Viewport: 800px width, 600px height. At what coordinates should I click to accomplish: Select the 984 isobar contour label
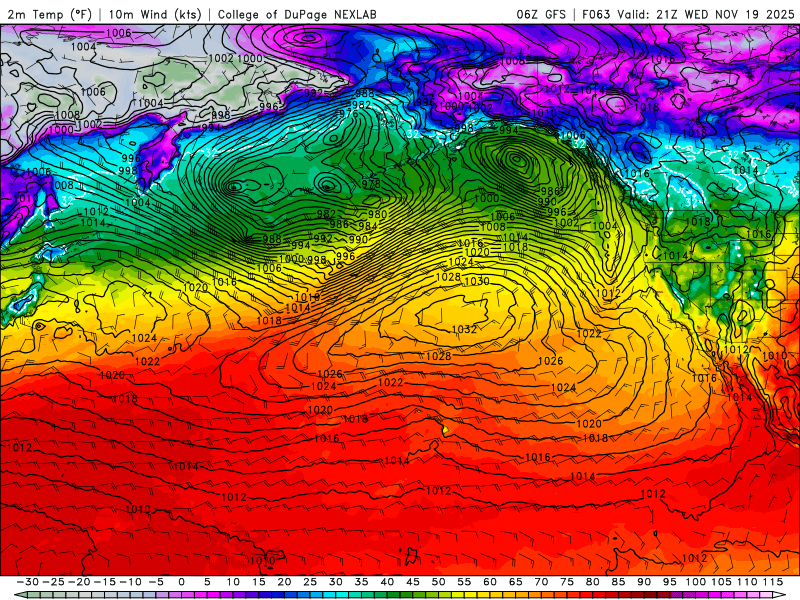(x=368, y=226)
